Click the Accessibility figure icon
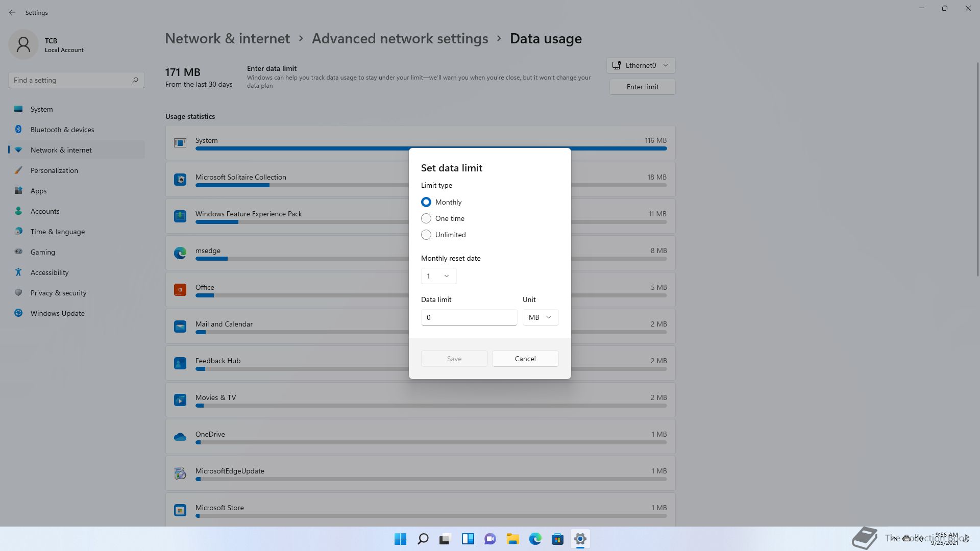The height and width of the screenshot is (551, 980). click(18, 272)
